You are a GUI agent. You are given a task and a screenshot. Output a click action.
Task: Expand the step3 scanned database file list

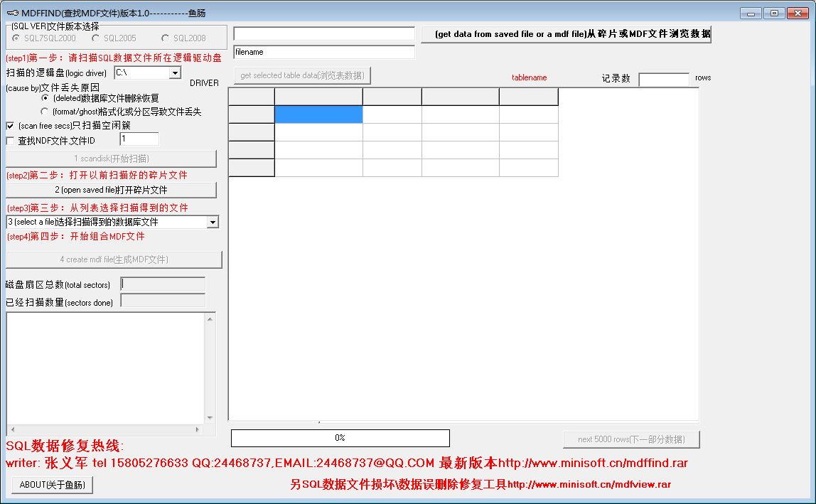(213, 222)
